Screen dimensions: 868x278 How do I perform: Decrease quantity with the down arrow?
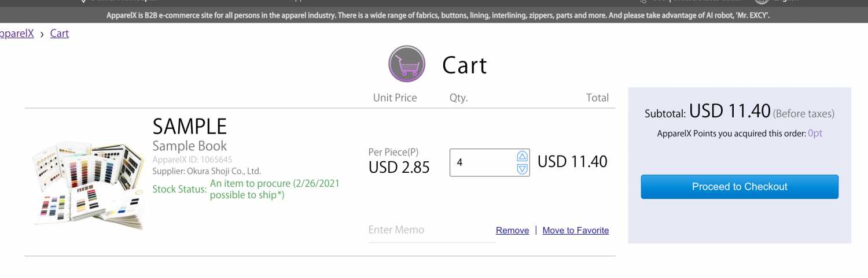pyautogui.click(x=523, y=169)
